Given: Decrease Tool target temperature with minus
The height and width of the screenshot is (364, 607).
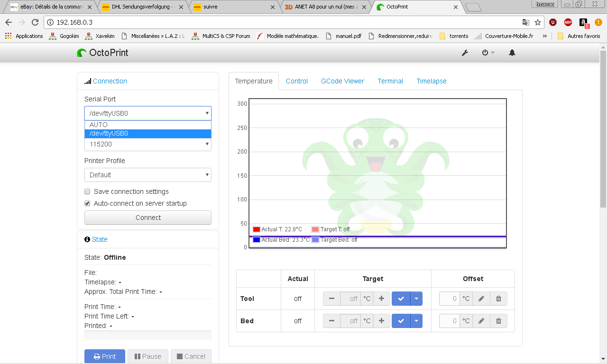Looking at the screenshot, I should click(331, 299).
